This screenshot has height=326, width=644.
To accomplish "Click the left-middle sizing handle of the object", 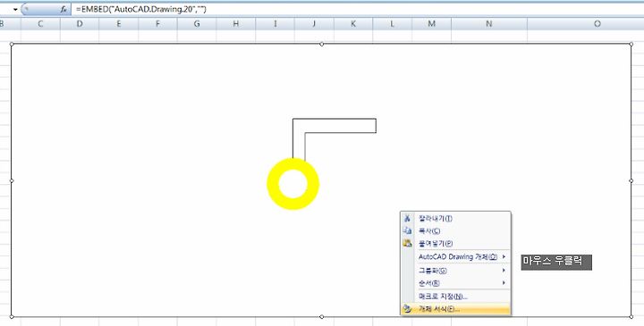I will tap(12, 180).
